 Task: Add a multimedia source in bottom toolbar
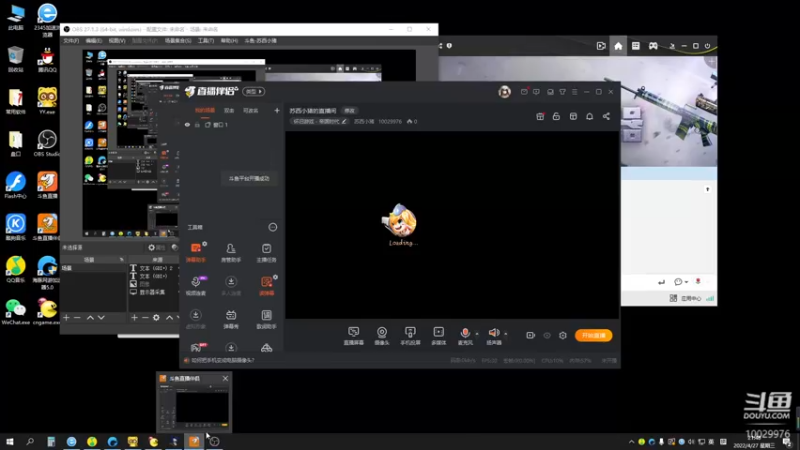pyautogui.click(x=438, y=336)
